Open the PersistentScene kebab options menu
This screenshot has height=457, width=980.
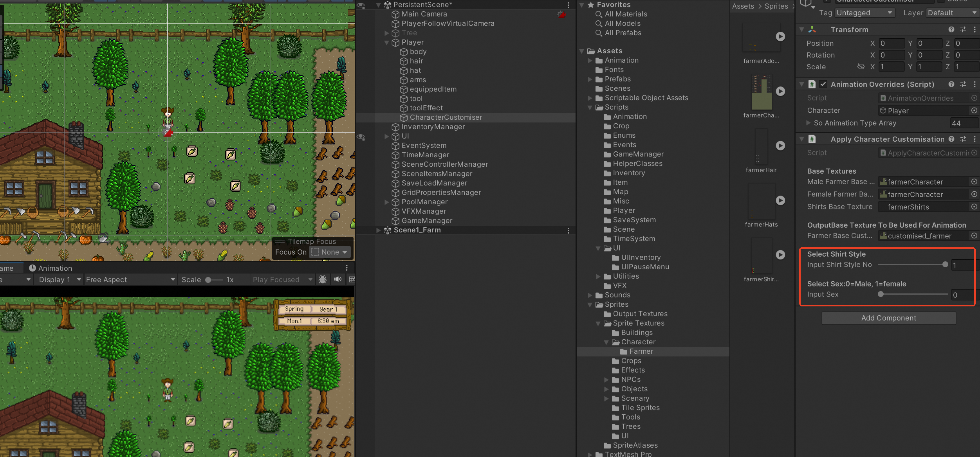click(568, 5)
